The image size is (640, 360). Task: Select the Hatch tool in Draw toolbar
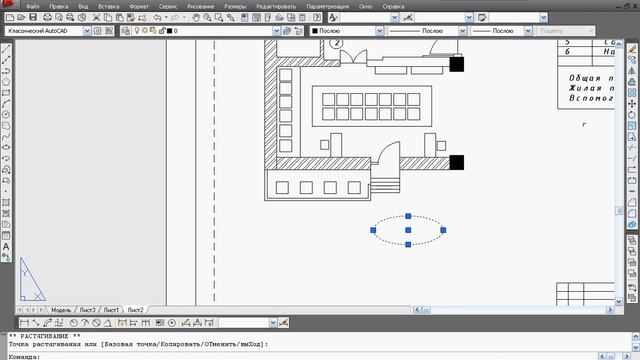tap(6, 202)
